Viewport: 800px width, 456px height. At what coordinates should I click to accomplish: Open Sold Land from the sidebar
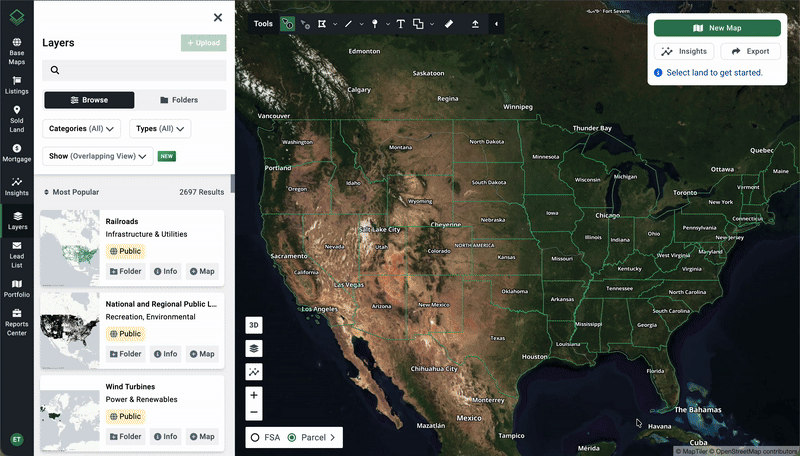[17, 120]
